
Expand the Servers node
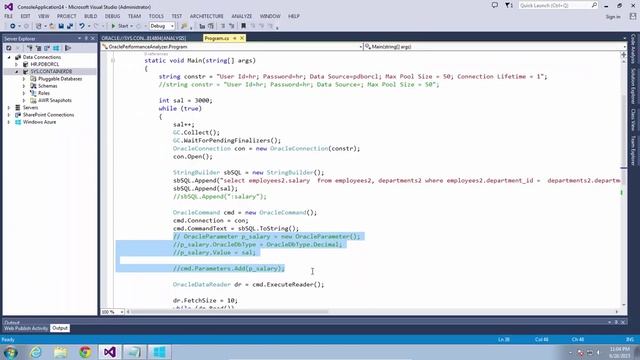9,108
